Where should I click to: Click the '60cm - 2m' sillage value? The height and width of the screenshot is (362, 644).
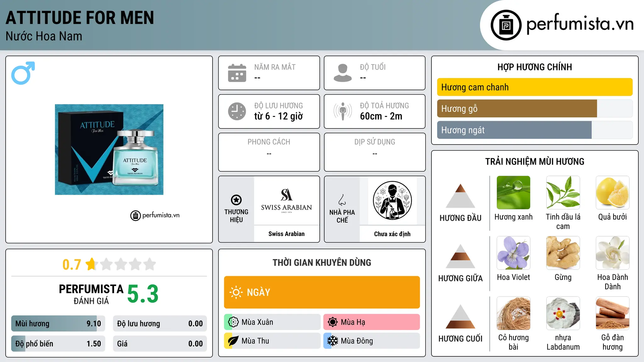point(381,116)
